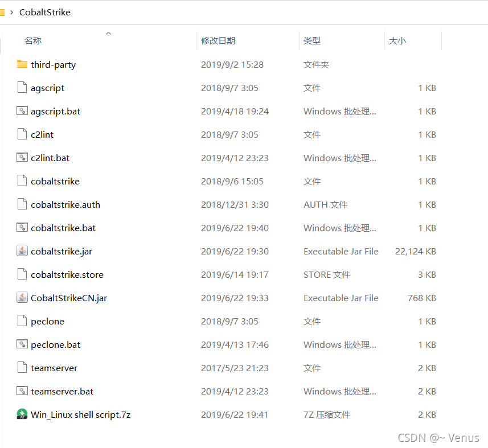Screen dimensions: 488x448
Task: Select the peclone file name
Action: [x=47, y=322]
